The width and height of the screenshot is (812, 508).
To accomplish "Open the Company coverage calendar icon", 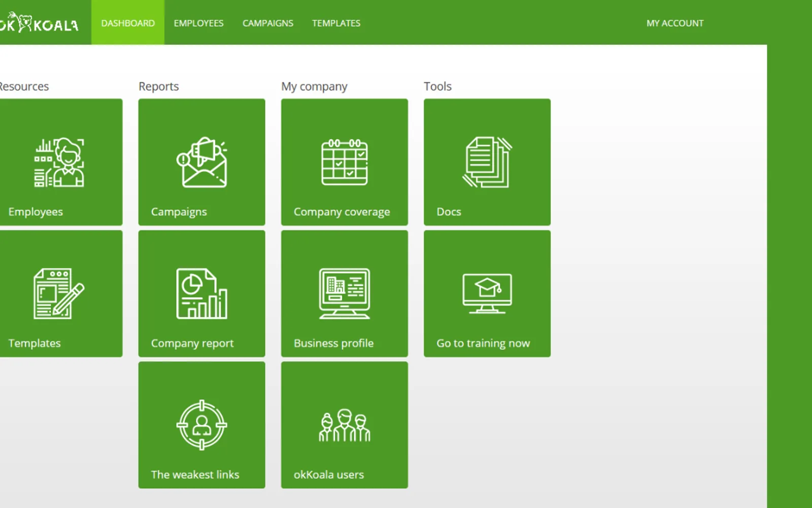I will pyautogui.click(x=345, y=163).
